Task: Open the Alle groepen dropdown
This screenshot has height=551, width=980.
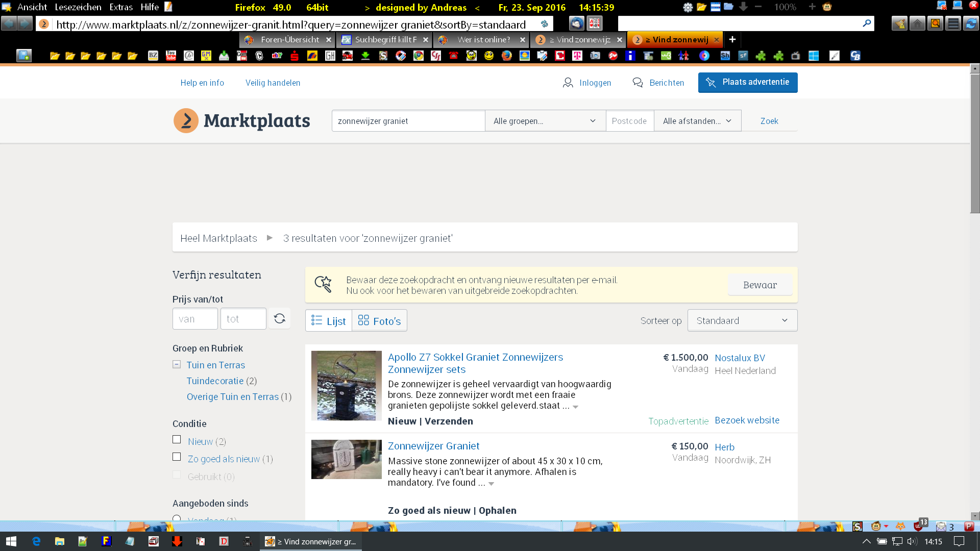Action: 545,121
